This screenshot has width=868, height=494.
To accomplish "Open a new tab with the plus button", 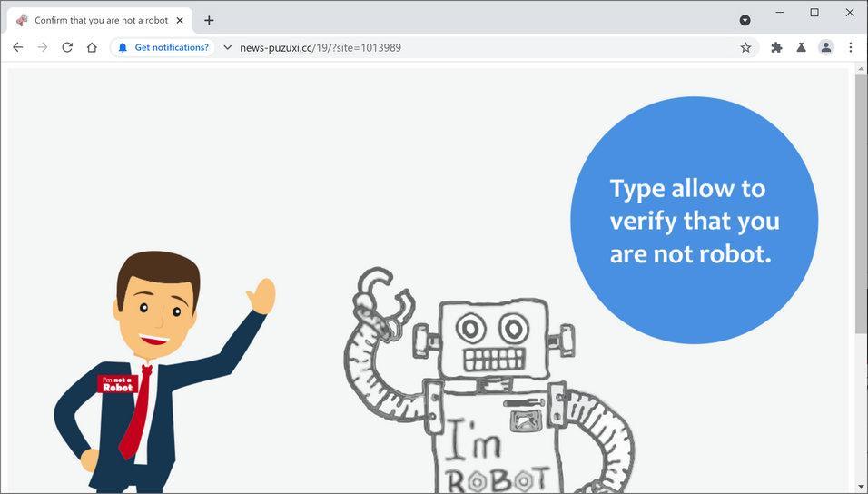I will pyautogui.click(x=209, y=21).
